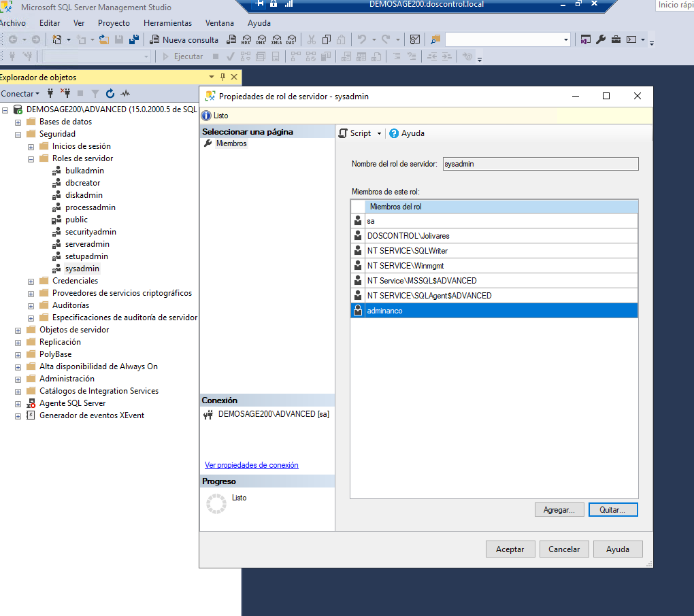Click the refresh icon in Object Explorer toolbar
The height and width of the screenshot is (616, 694).
[110, 93]
